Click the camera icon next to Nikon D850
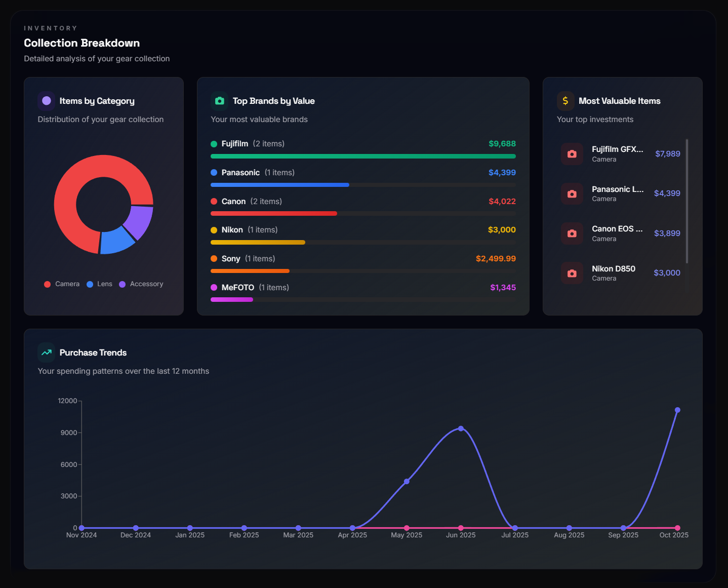Screen dimensions: 728x588 pyautogui.click(x=572, y=273)
